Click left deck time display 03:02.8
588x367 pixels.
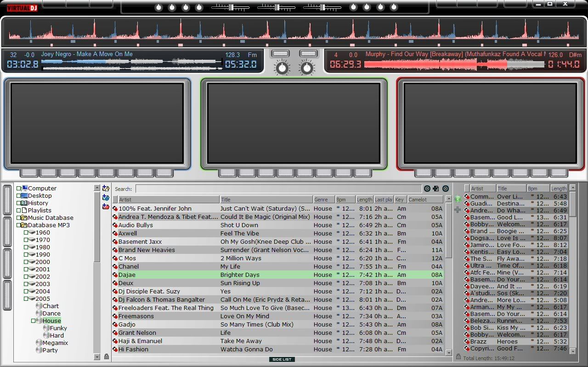23,64
